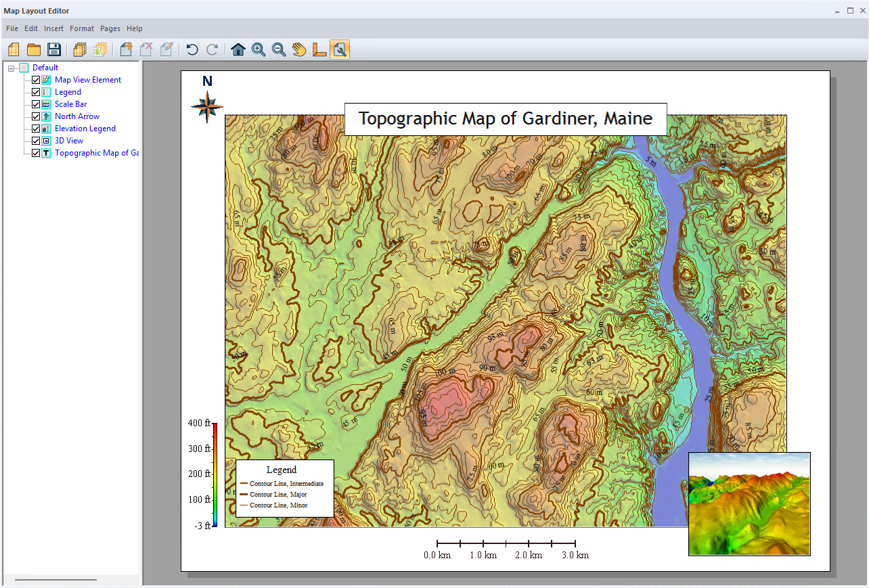
Task: Uncheck the 3D View element
Action: click(36, 140)
